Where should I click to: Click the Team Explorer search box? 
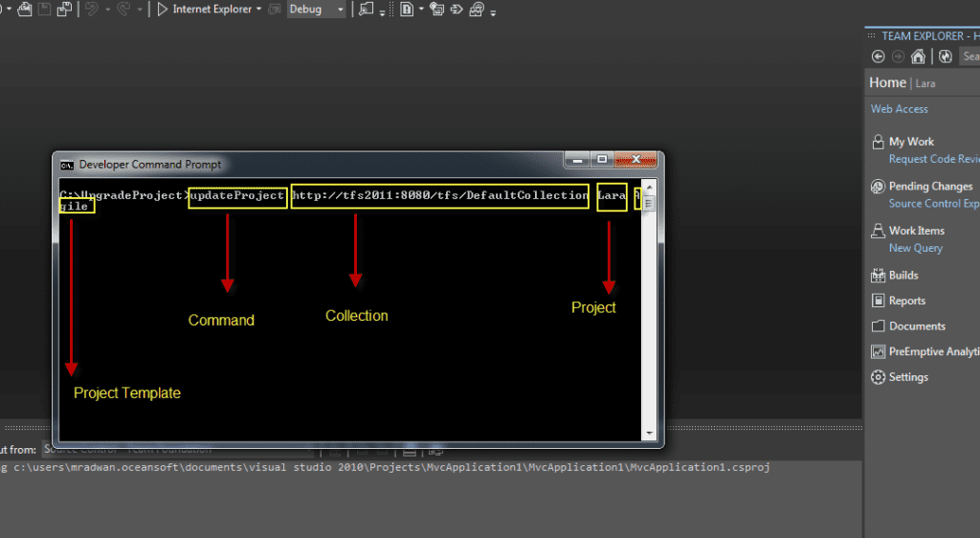[x=969, y=56]
